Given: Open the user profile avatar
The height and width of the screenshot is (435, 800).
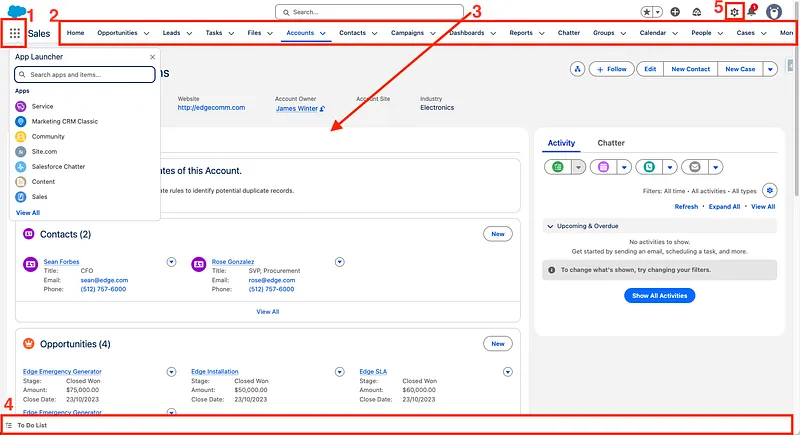Looking at the screenshot, I should pos(774,12).
